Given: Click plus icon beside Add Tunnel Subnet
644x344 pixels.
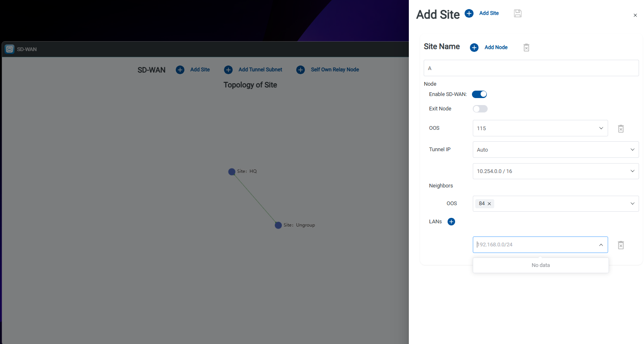Looking at the screenshot, I should pos(228,70).
